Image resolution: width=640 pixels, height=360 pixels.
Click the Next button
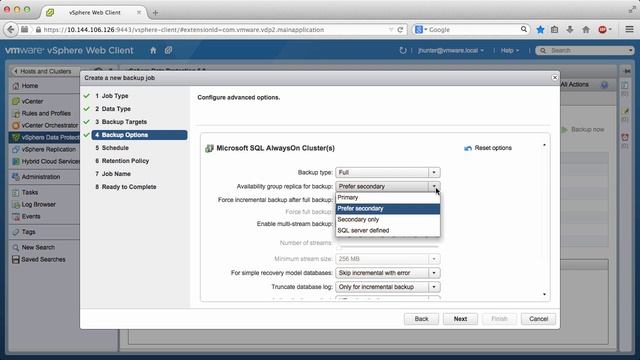[460, 319]
